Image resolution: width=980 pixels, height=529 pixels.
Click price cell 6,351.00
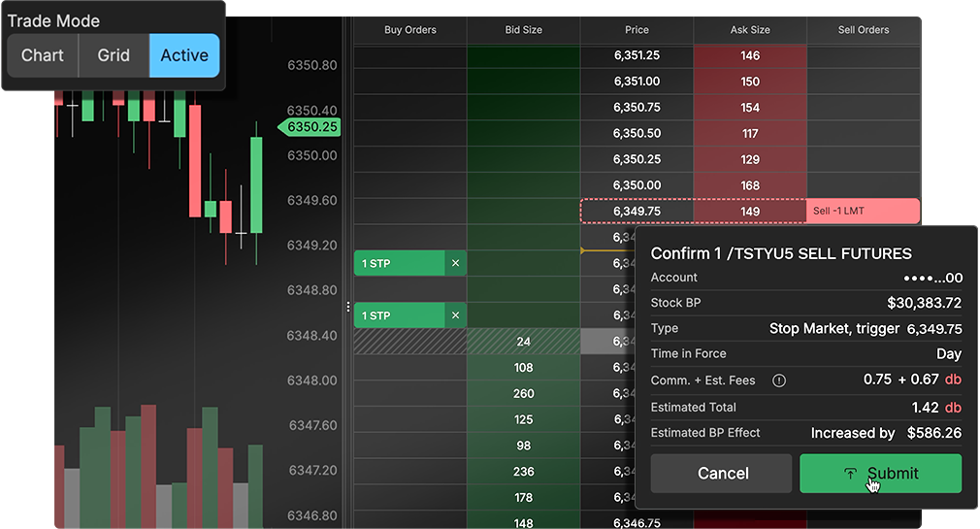[637, 82]
